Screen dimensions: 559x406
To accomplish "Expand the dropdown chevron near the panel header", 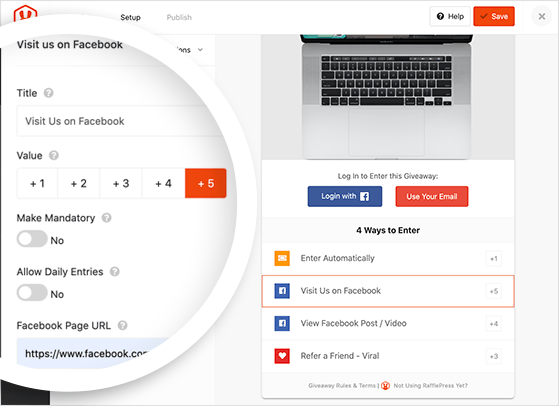I will point(200,50).
